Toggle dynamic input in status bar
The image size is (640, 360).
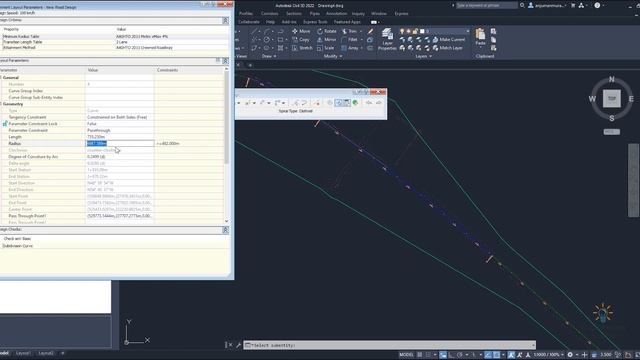443,355
